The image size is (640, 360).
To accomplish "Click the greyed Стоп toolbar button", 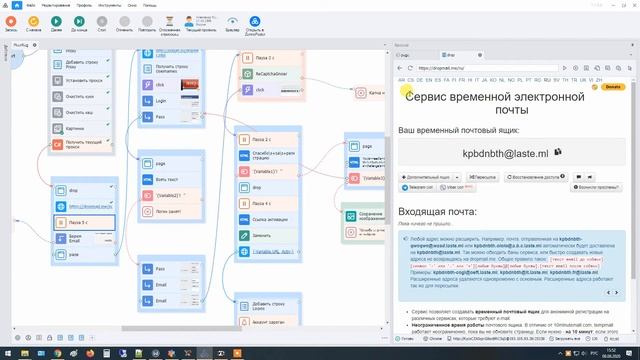I will [x=102, y=24].
